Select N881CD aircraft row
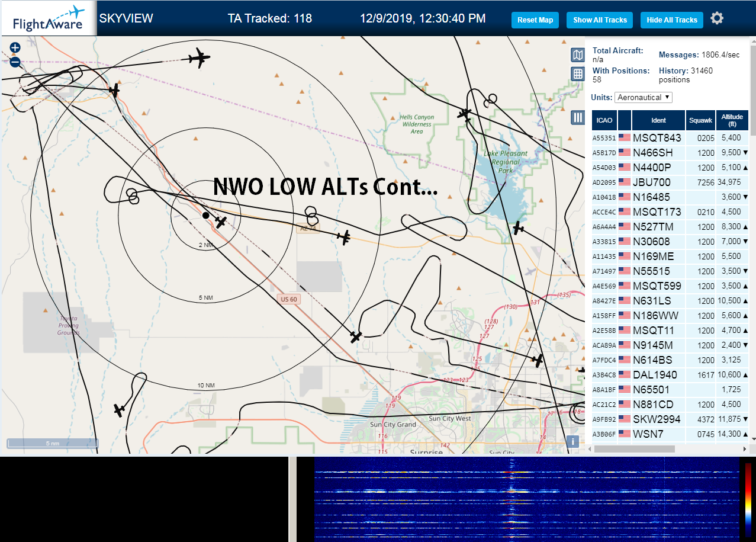Screen dimensions: 756x542 click(x=670, y=404)
